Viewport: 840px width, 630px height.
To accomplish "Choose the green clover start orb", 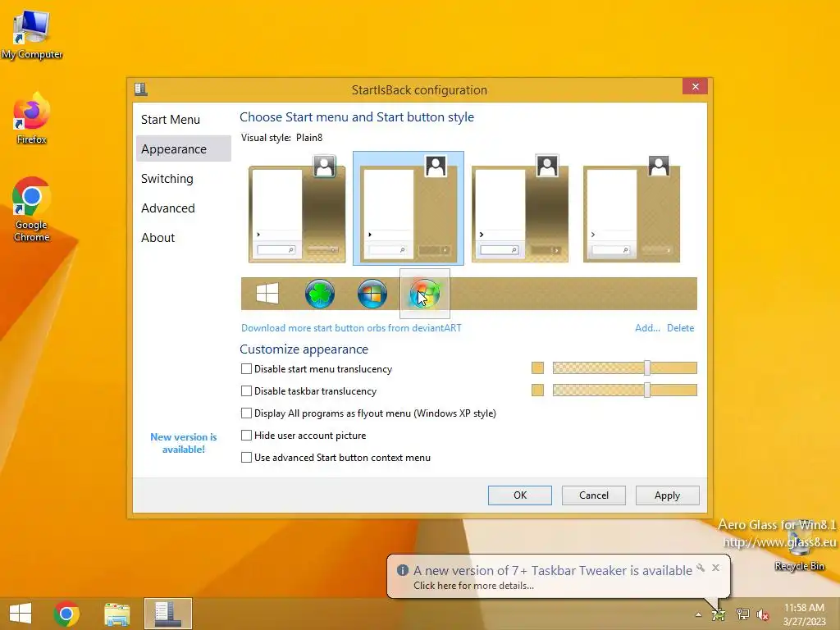I will (320, 294).
